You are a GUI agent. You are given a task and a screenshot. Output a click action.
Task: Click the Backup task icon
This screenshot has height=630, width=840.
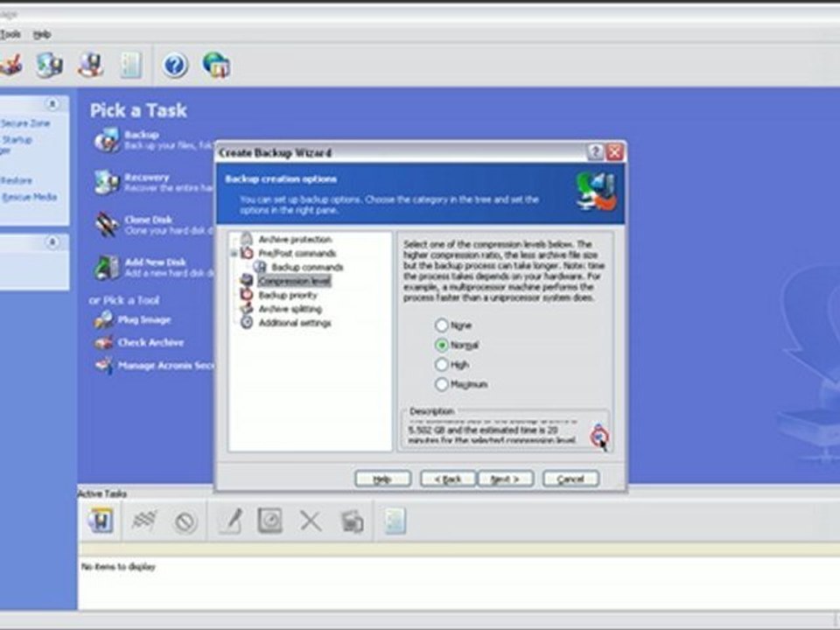(107, 140)
